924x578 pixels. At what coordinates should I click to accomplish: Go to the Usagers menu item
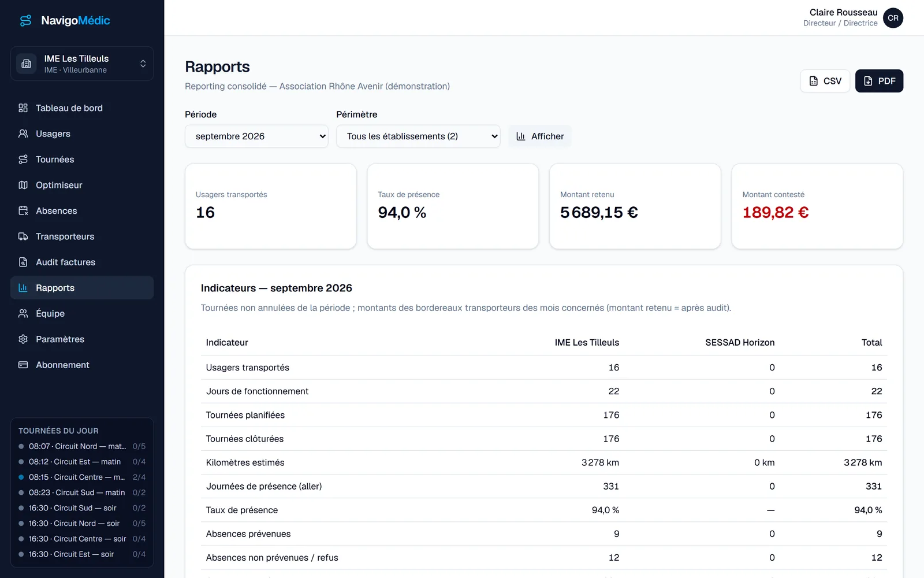(82, 134)
